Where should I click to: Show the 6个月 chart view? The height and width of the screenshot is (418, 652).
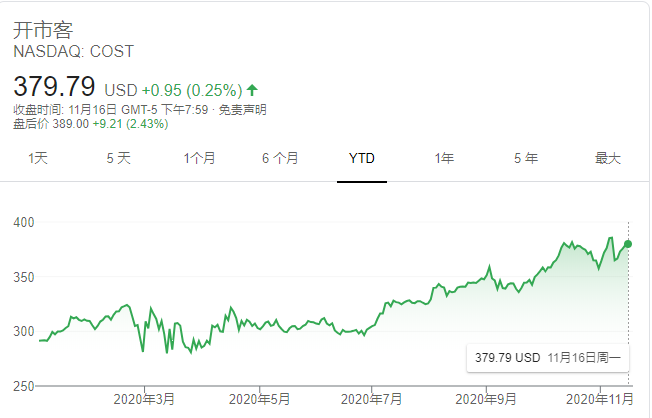[x=280, y=158]
